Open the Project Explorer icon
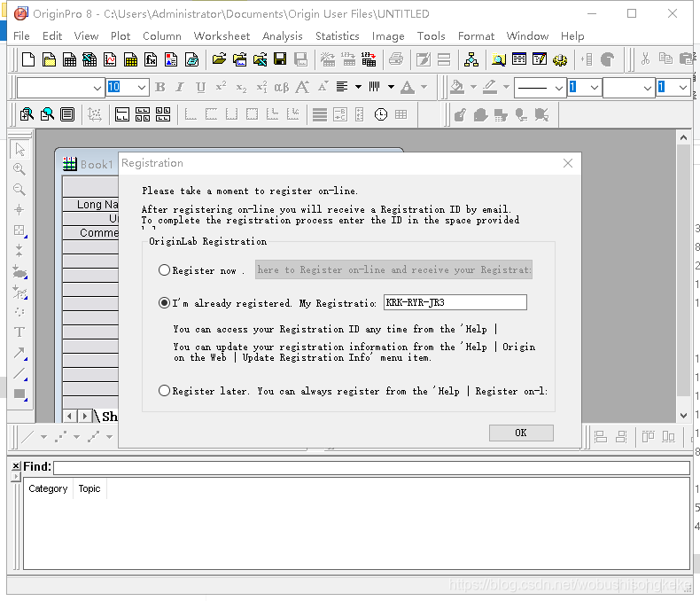This screenshot has height=601, width=700. [x=471, y=59]
